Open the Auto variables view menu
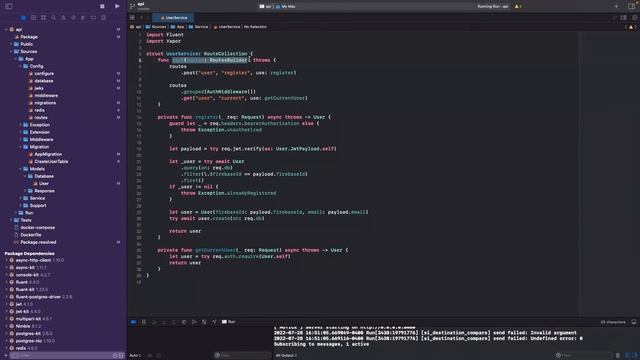The width and height of the screenshot is (640, 360). coord(136,356)
